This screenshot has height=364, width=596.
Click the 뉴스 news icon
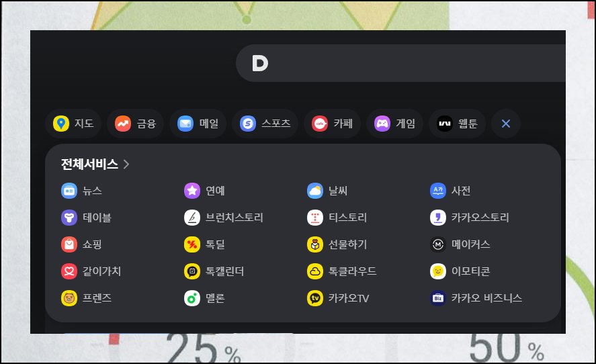(69, 191)
